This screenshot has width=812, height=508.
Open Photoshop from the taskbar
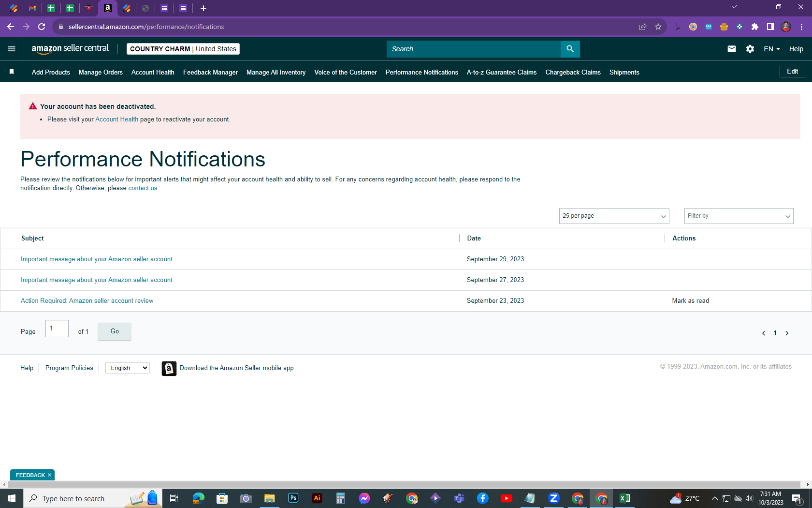293,498
